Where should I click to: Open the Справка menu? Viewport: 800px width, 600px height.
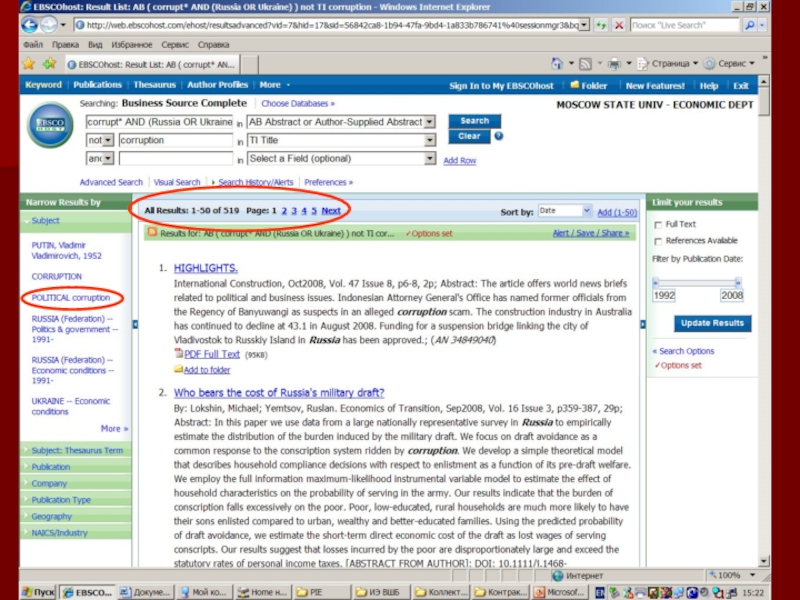click(x=213, y=45)
